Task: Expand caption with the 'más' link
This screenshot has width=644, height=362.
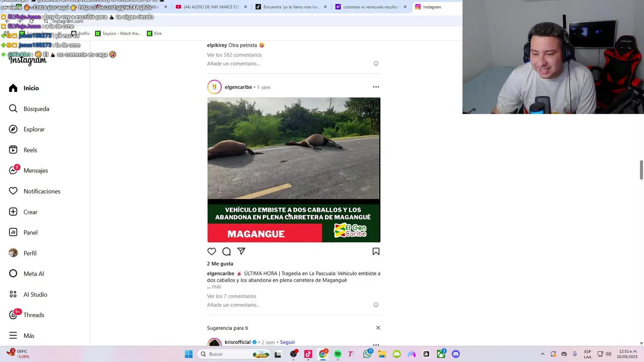Action: pyautogui.click(x=216, y=287)
